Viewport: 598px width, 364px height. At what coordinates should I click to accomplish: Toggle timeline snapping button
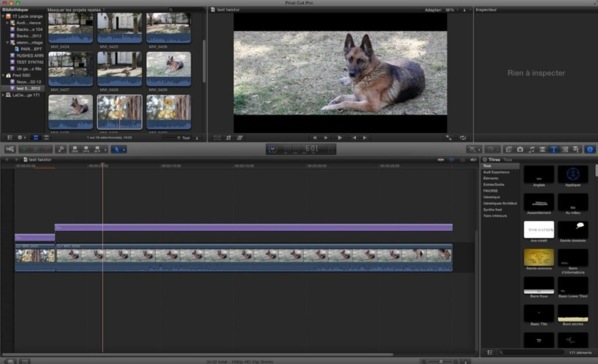(473, 159)
